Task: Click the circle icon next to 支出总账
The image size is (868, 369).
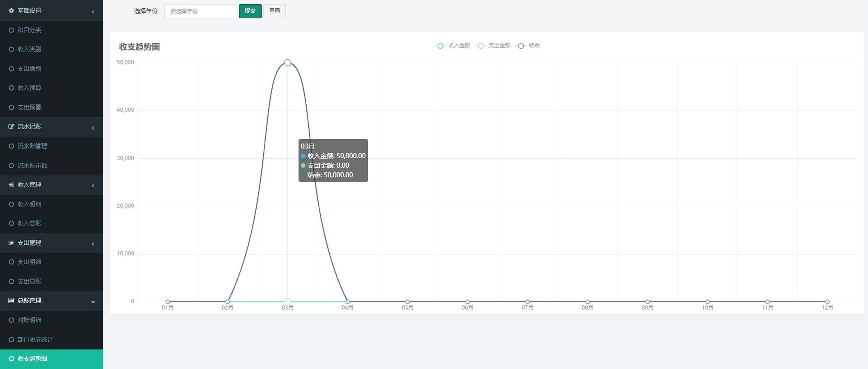Action: (11, 282)
